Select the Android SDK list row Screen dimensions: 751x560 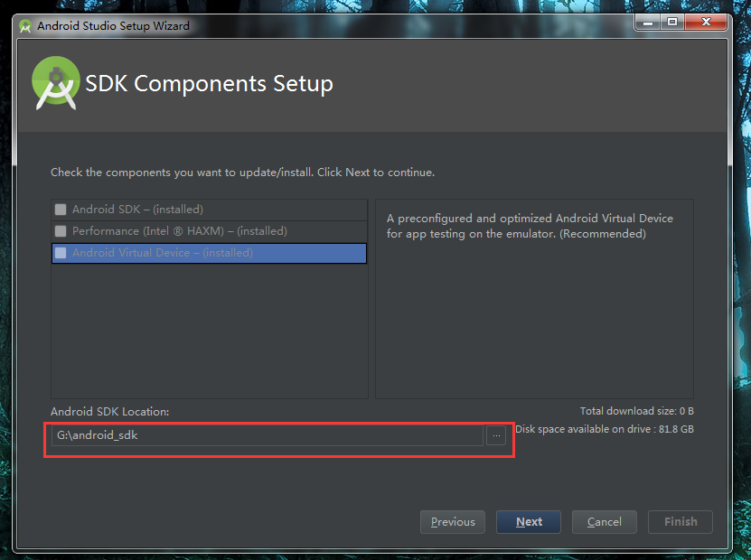coord(210,210)
